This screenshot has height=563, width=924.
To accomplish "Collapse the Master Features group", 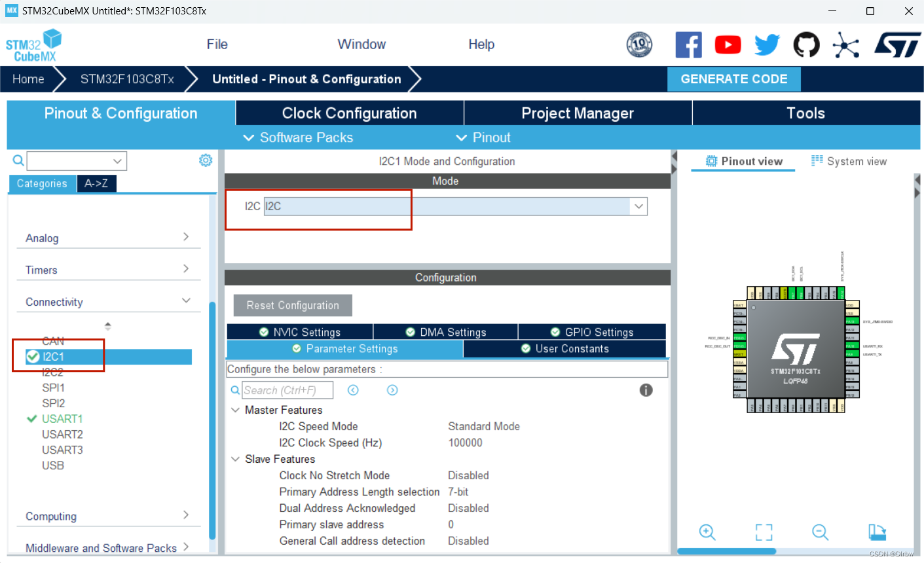I will (x=236, y=410).
